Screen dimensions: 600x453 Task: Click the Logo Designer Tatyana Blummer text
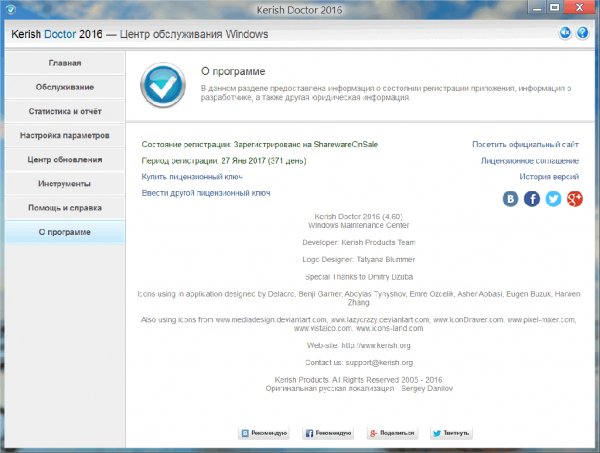pyautogui.click(x=359, y=259)
